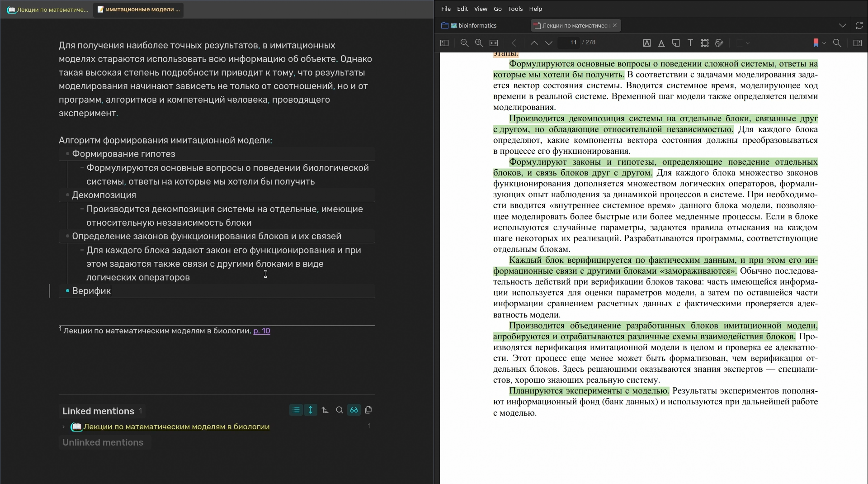Open the linked Лекции по математическим моделям note
Screen dimensions: 868x484
click(176, 427)
